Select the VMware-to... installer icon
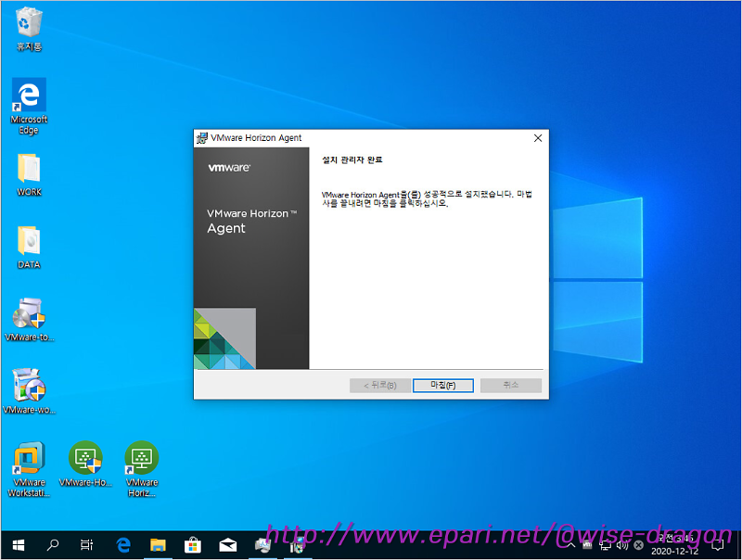 coord(29,319)
